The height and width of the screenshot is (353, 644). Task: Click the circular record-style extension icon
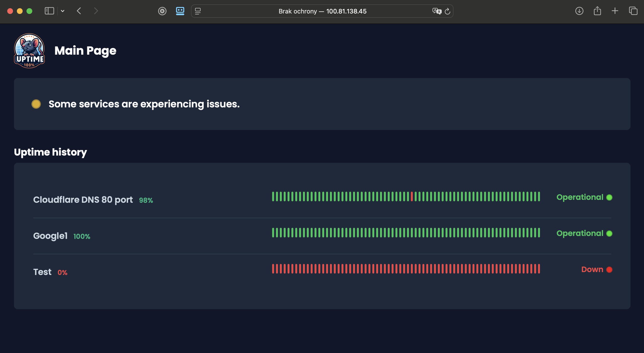162,11
